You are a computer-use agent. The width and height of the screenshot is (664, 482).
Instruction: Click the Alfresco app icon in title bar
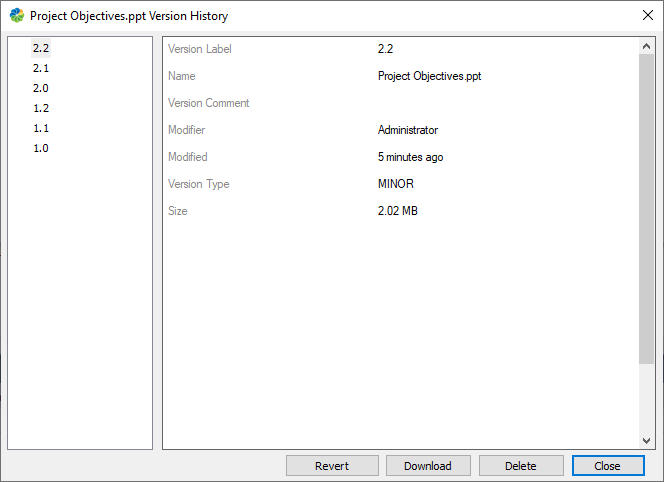[x=16, y=16]
